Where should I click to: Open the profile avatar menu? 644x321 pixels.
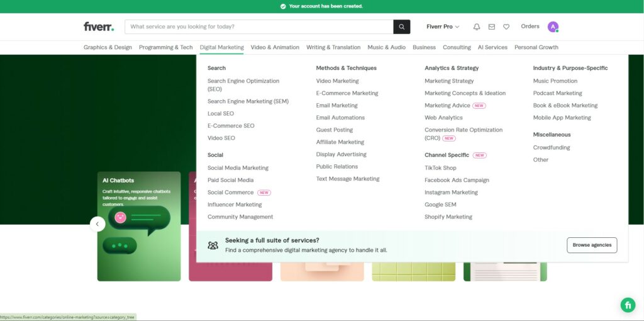(553, 26)
